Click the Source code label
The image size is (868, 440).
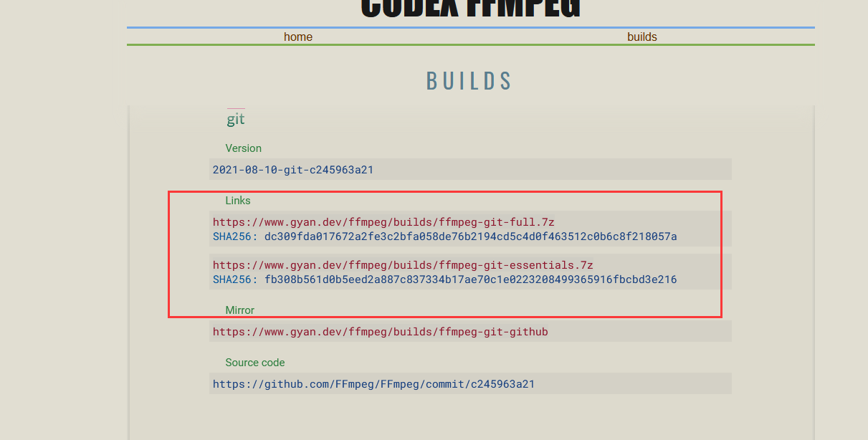pyautogui.click(x=255, y=363)
